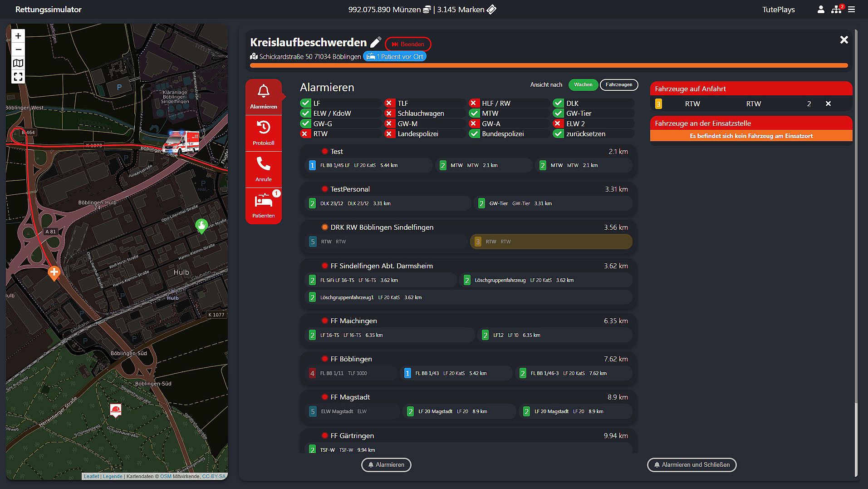Switch view to Fahrzeugen
This screenshot has width=868, height=489.
(x=619, y=85)
